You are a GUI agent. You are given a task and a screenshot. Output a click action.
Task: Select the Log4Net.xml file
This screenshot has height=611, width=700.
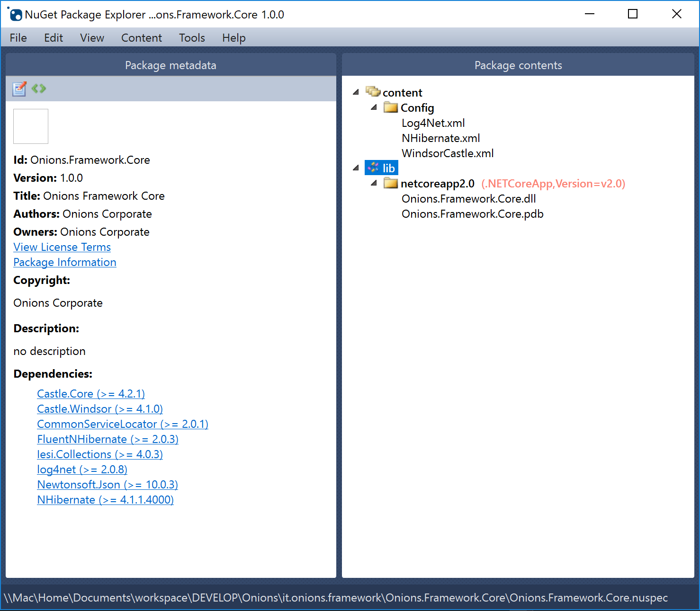[433, 123]
